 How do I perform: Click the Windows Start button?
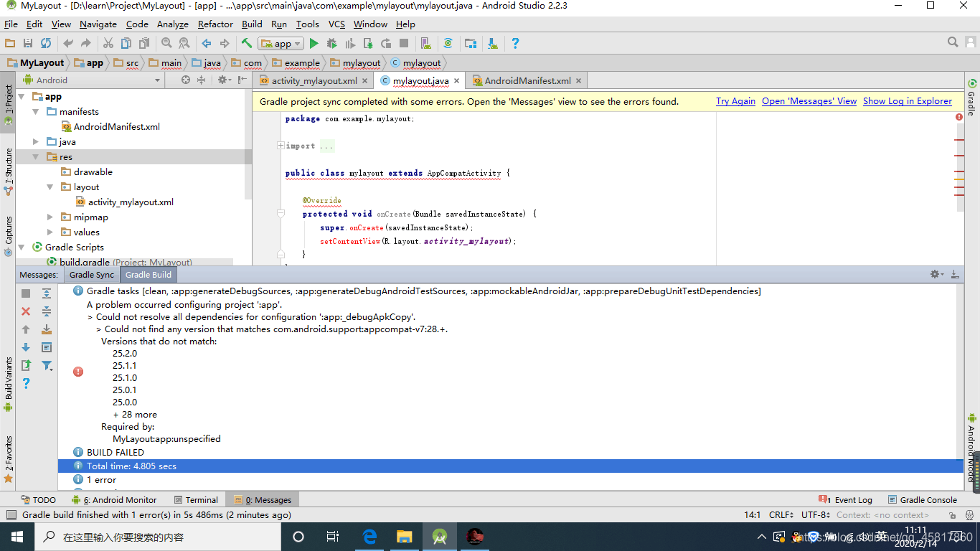point(17,537)
